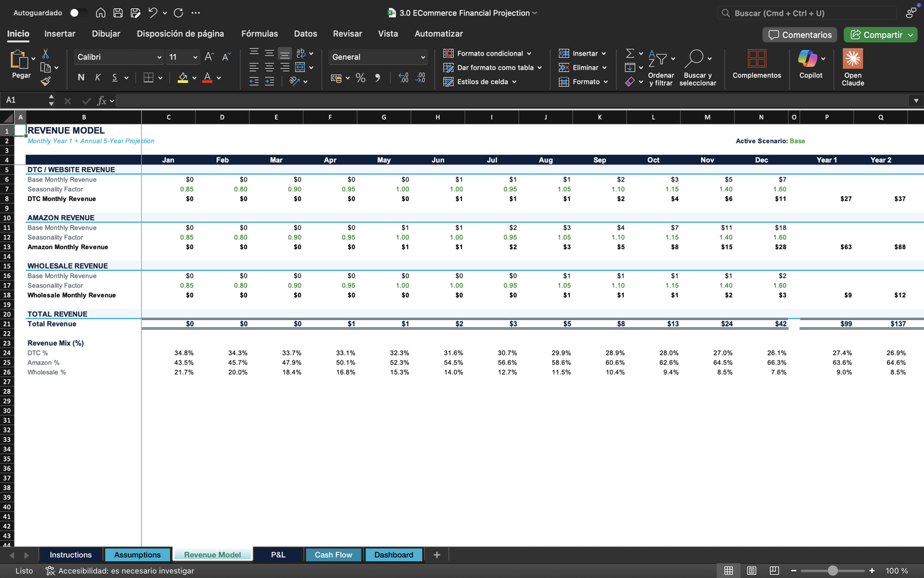Open the Fórmulas ribbon tab
Screen dimensions: 924x578
click(x=259, y=34)
